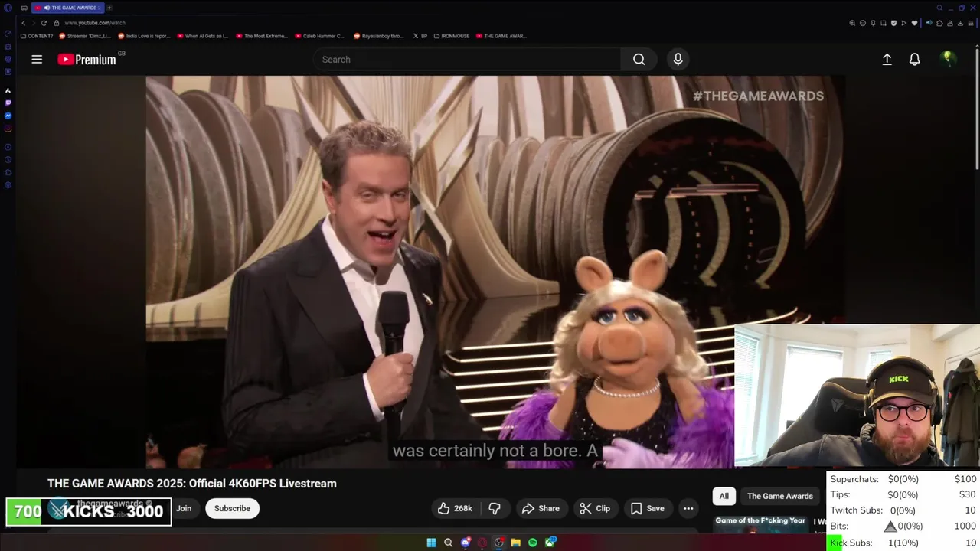The image size is (980, 551).
Task: Switch to THE GAME AWARDS browser tab
Action: point(67,8)
